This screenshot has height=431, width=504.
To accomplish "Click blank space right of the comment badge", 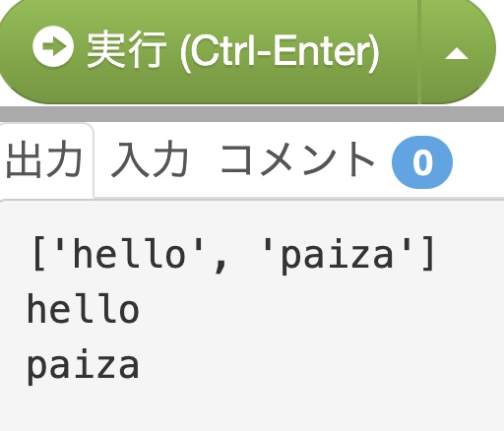I will (x=478, y=162).
